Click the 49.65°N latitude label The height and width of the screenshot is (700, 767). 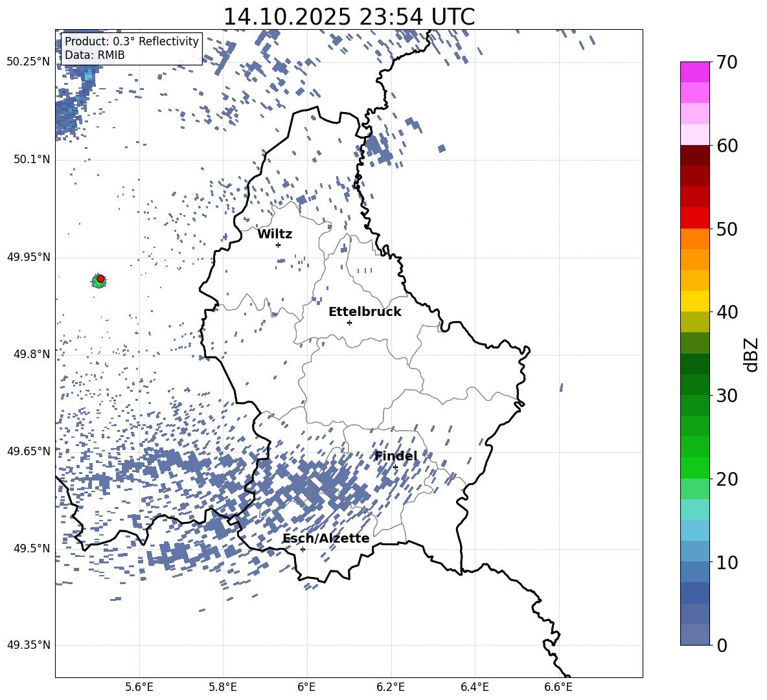pyautogui.click(x=29, y=451)
